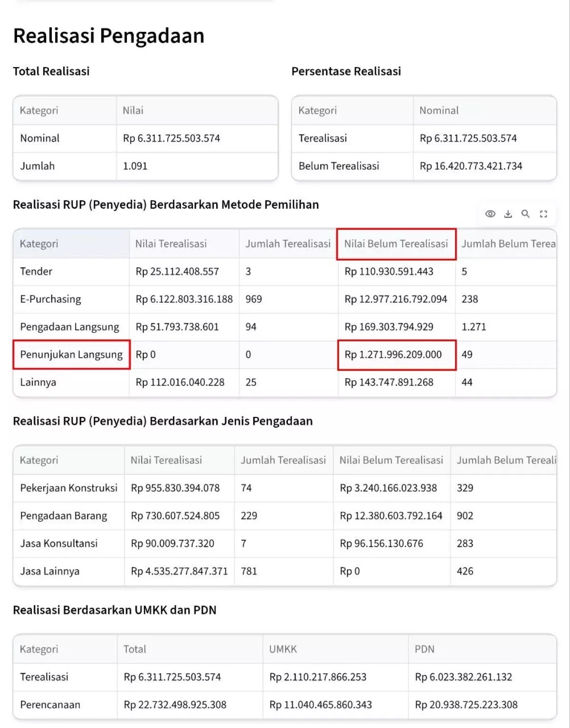
Task: Click the Jumlah Terealisasi header in Metode Pemilihan table
Action: (x=288, y=244)
